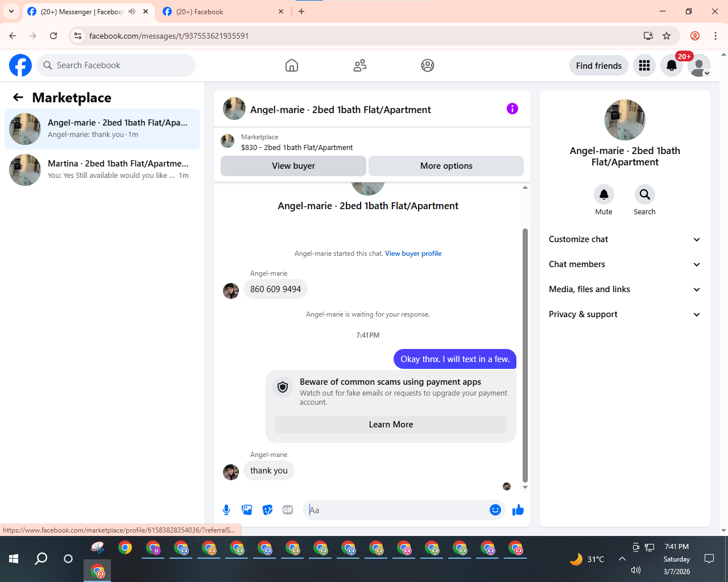Switch to the second Facebook browser tab
This screenshot has height=582, width=728.
tap(224, 11)
